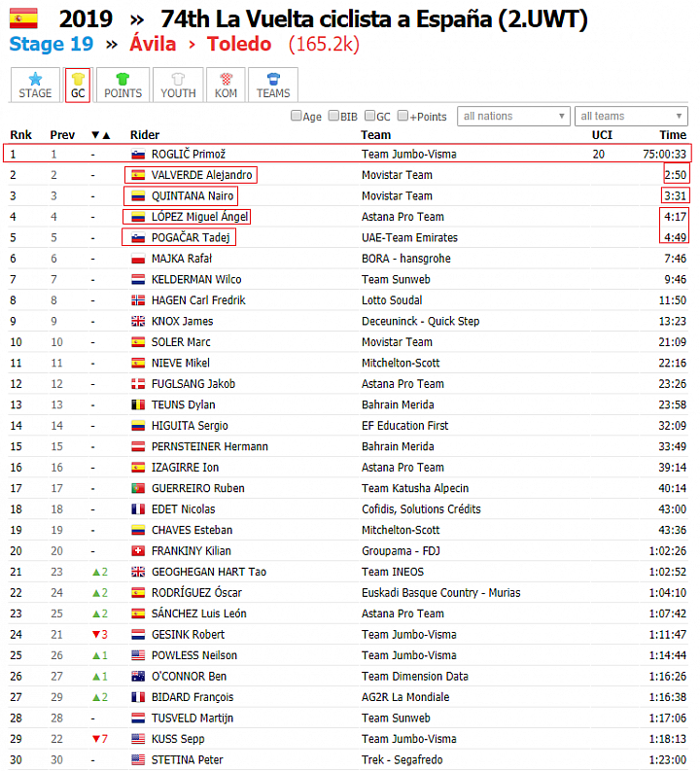Open EF Education First team page
Image resolution: width=700 pixels, height=771 pixels.
click(x=405, y=426)
